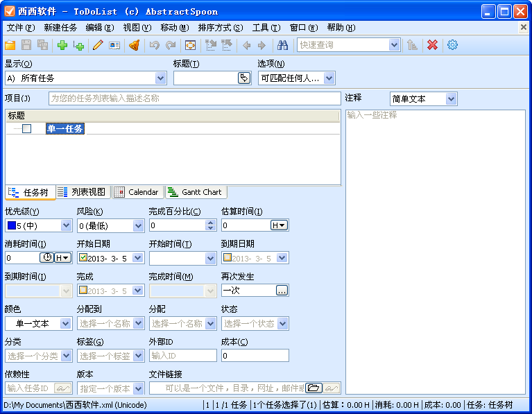The height and width of the screenshot is (414, 532).
Task: Click the undo arrow icon in toolbar
Action: 154,45
